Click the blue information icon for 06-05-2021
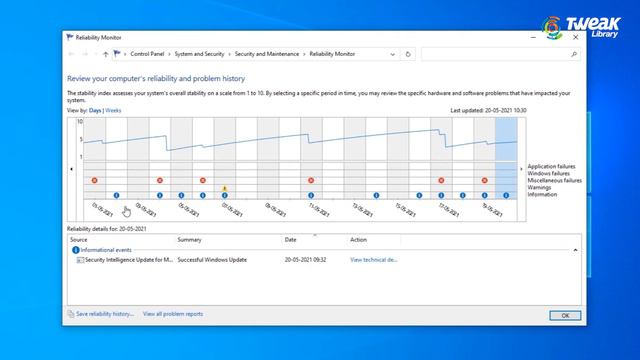 pos(203,196)
